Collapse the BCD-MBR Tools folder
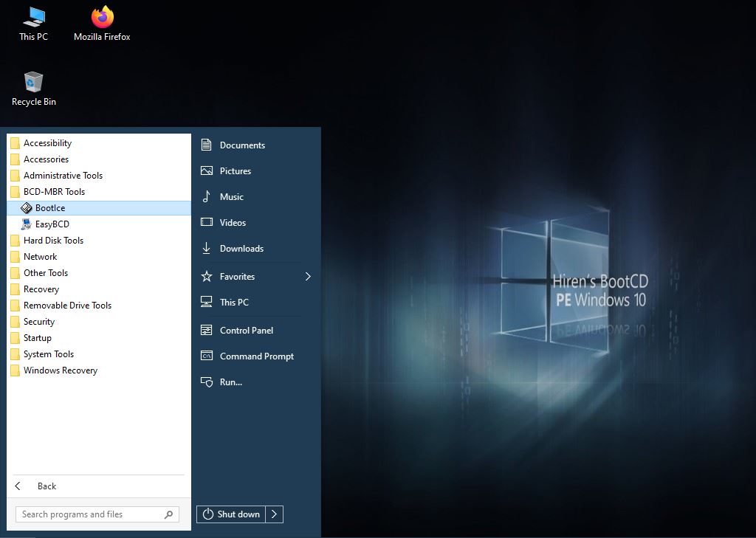This screenshot has width=756, height=538. (x=54, y=192)
